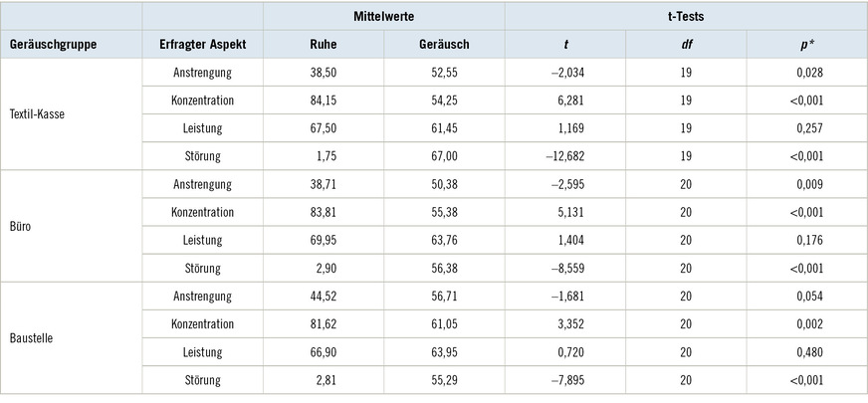Select the Baustelle t value 3,352
868x403 pixels.
[565, 323]
